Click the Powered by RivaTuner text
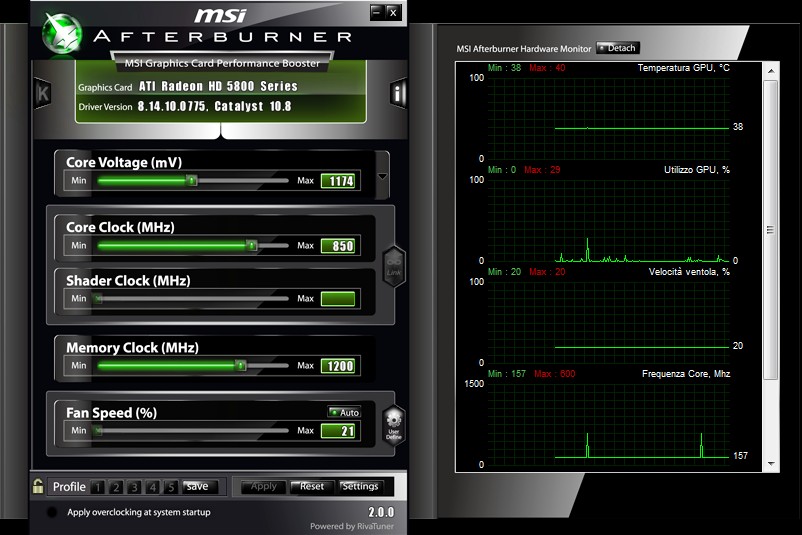Screen dimensions: 802x535 coord(352,526)
